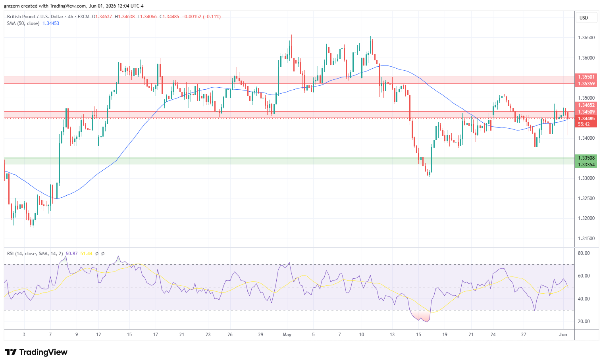Click the 55:42 bar countdown timer
The height and width of the screenshot is (364, 603).
[x=584, y=124]
